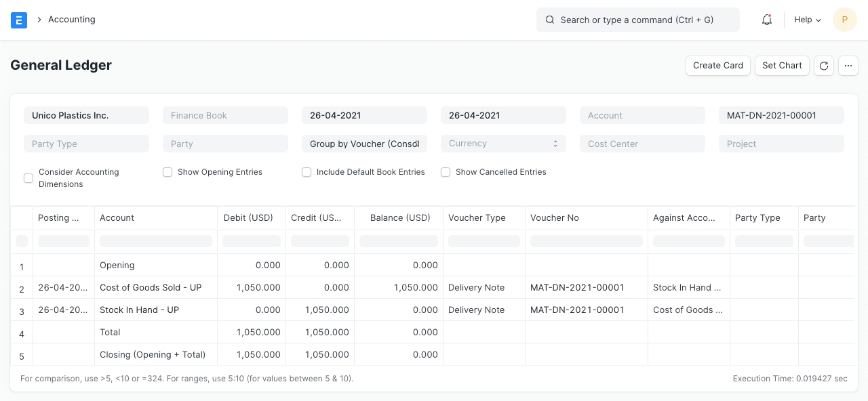Open the Group by Voucher dropdown
Image resolution: width=868 pixels, height=401 pixels.
point(364,144)
